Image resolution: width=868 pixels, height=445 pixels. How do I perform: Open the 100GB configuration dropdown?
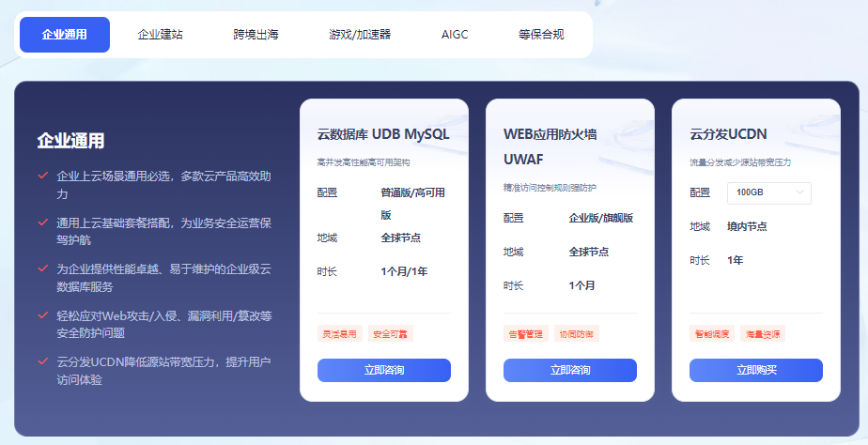(x=769, y=192)
